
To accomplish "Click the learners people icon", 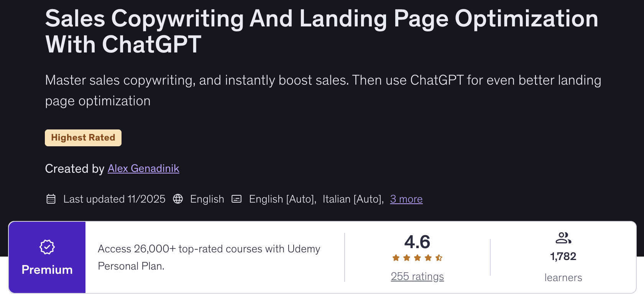I will (563, 238).
